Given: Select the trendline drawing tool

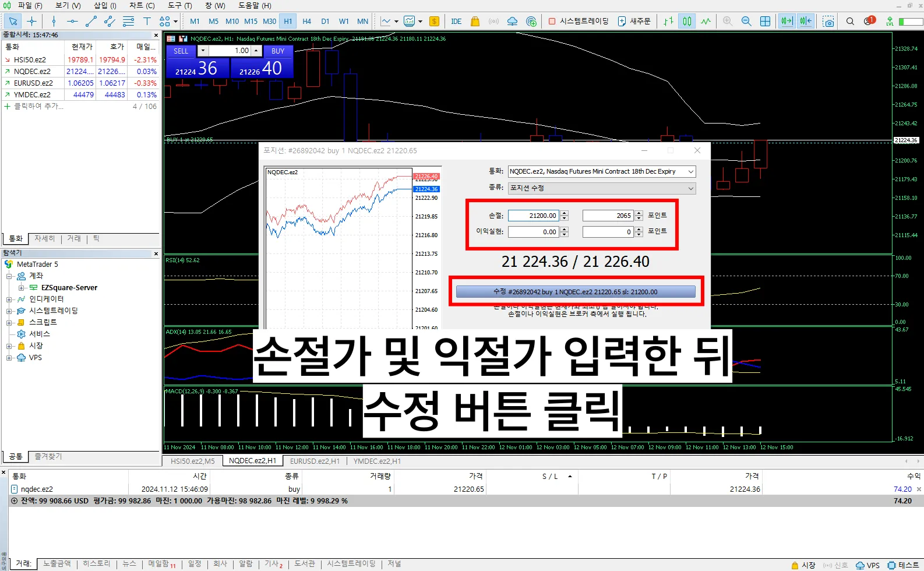Looking at the screenshot, I should point(91,21).
